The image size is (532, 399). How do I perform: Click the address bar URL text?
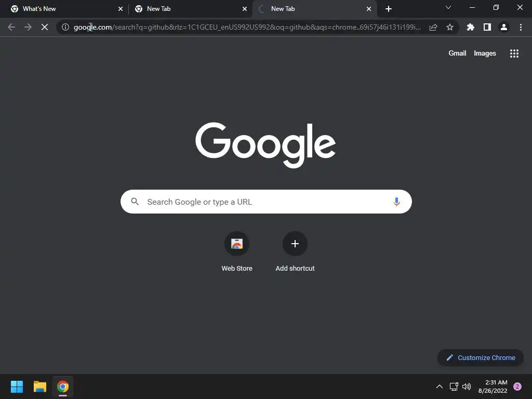pyautogui.click(x=247, y=27)
